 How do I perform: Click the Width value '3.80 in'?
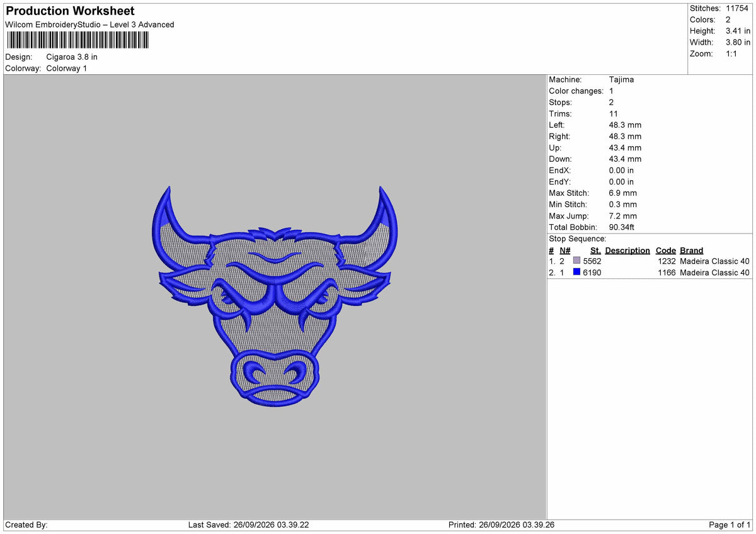pyautogui.click(x=738, y=42)
